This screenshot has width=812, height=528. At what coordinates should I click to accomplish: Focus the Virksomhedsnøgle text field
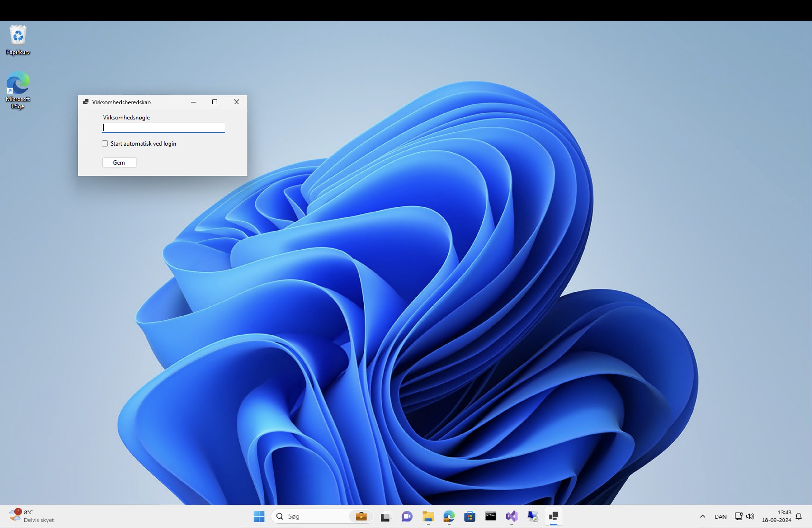coord(163,127)
